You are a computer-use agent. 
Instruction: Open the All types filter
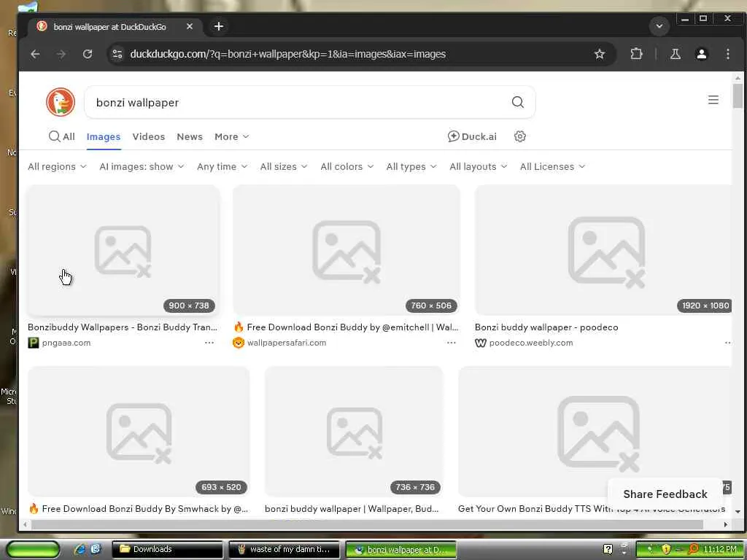click(x=411, y=167)
